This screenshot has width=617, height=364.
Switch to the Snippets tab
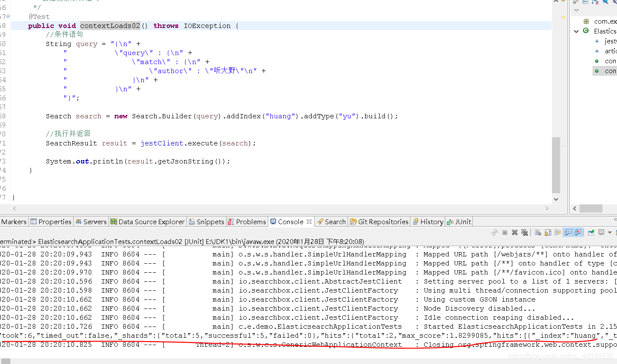207,222
